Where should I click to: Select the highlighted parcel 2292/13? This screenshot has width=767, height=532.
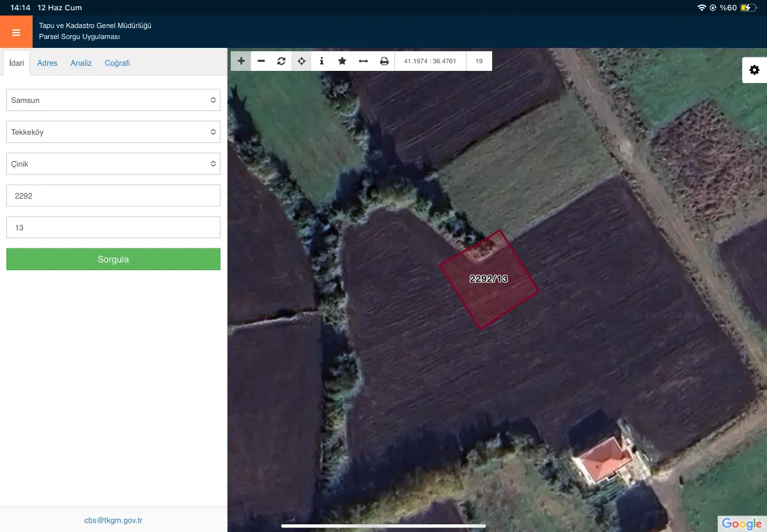pos(489,280)
